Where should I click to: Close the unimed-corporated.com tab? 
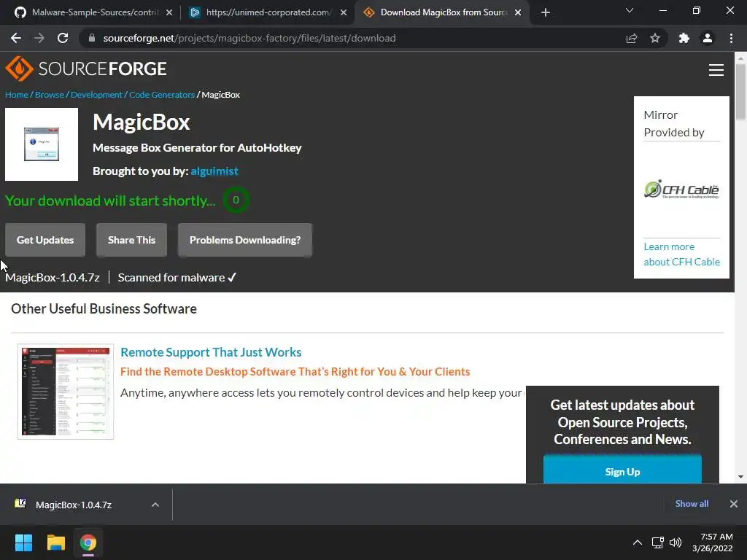click(x=344, y=12)
